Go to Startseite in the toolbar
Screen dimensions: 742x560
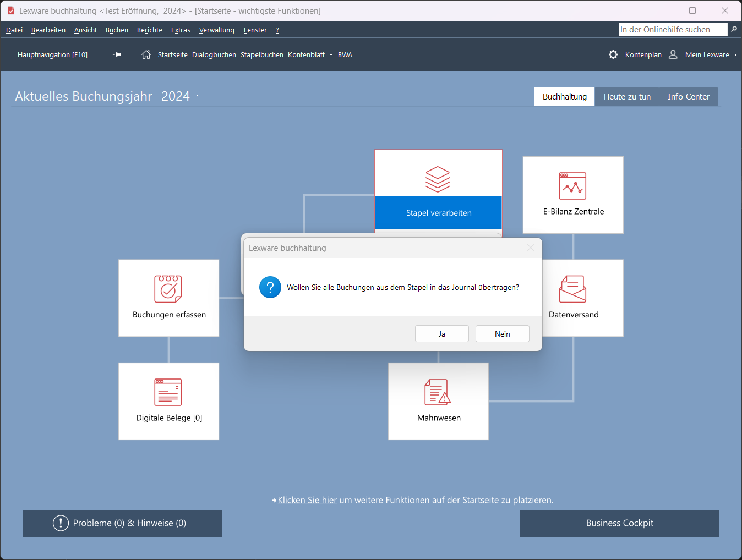(x=173, y=54)
